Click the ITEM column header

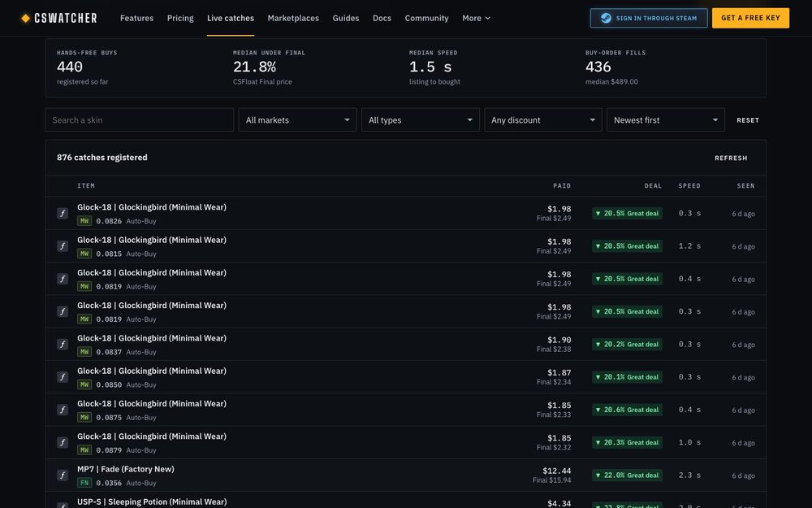(x=86, y=185)
